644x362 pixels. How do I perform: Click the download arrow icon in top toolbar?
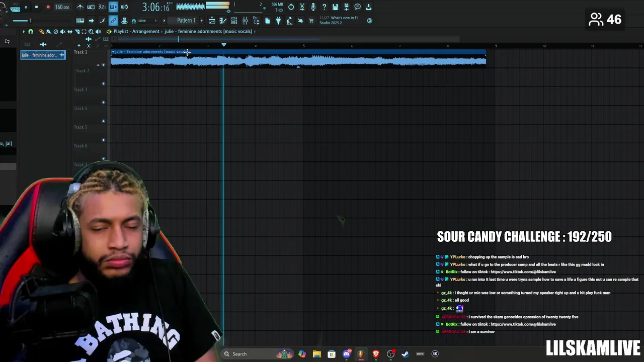tap(368, 7)
